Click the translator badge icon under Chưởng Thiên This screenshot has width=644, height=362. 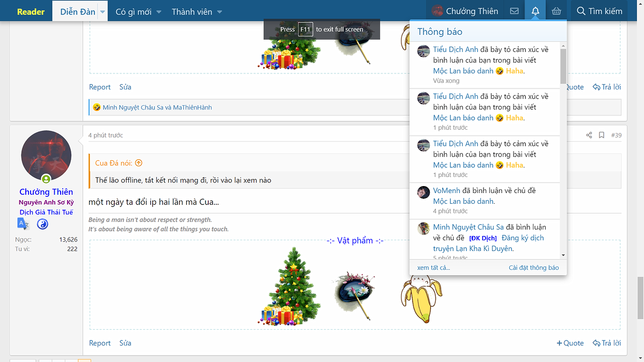tap(23, 224)
